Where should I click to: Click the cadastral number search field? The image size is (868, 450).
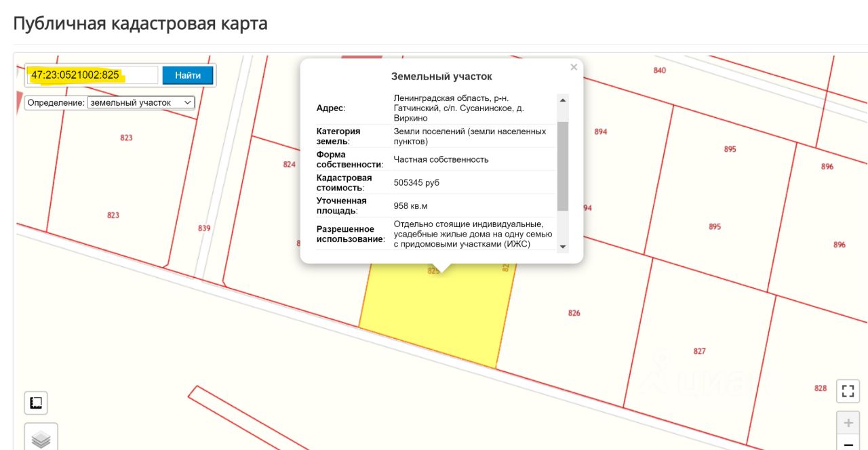pos(92,75)
